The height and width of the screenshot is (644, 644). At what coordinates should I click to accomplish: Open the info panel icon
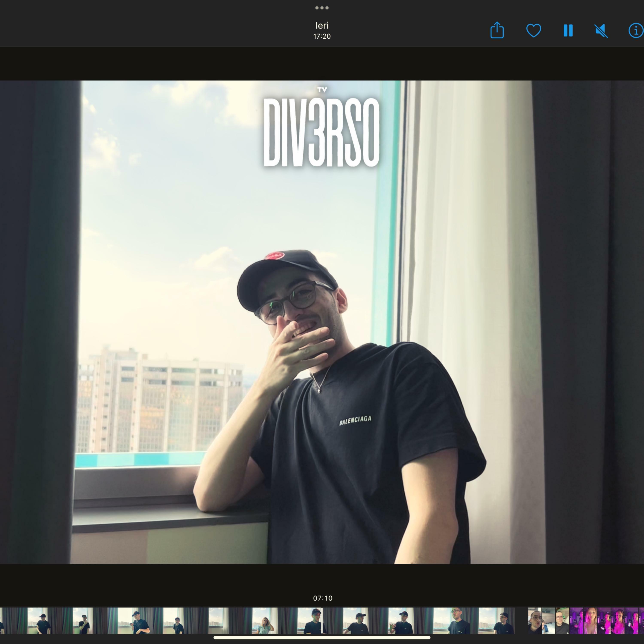(x=636, y=30)
